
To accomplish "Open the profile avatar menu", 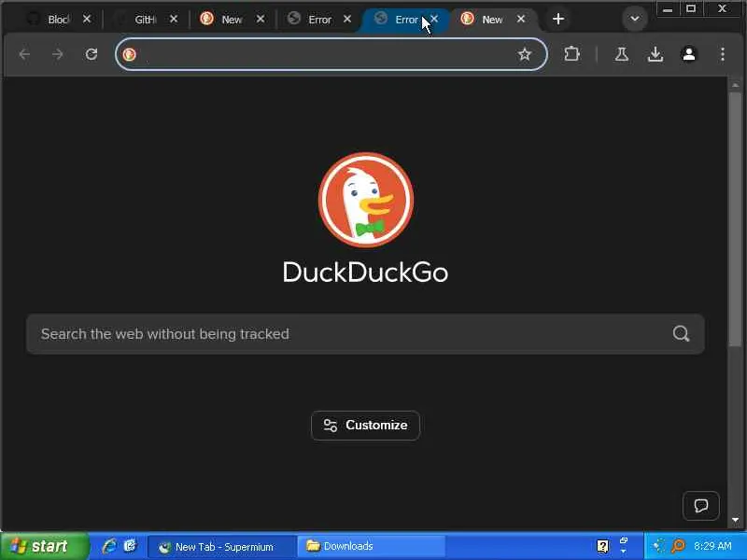I will point(689,54).
